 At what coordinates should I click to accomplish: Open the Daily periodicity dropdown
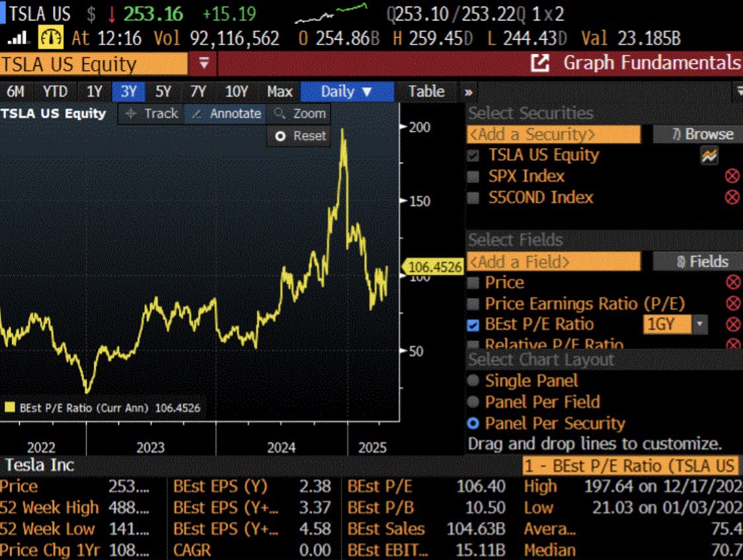tap(346, 91)
